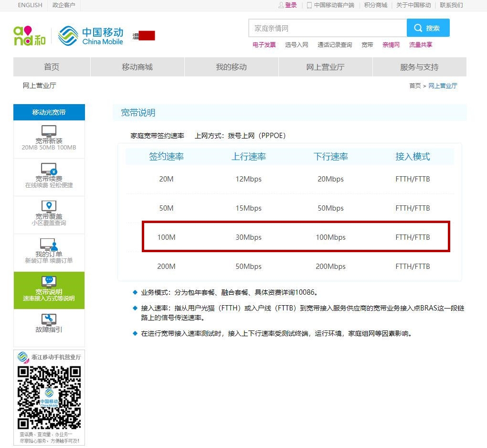The height and width of the screenshot is (448, 487).
Task: Go to 服务与支持 navigation tab
Action: tap(419, 67)
